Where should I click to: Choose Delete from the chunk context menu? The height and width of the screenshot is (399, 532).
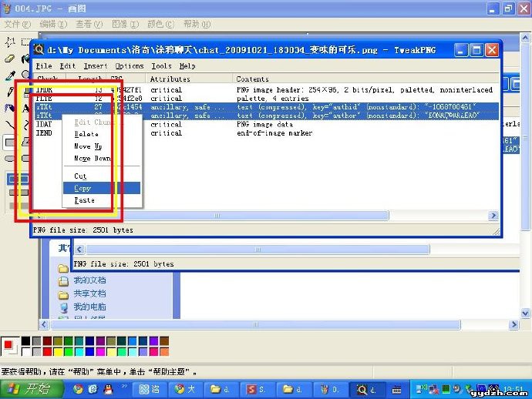tap(86, 134)
